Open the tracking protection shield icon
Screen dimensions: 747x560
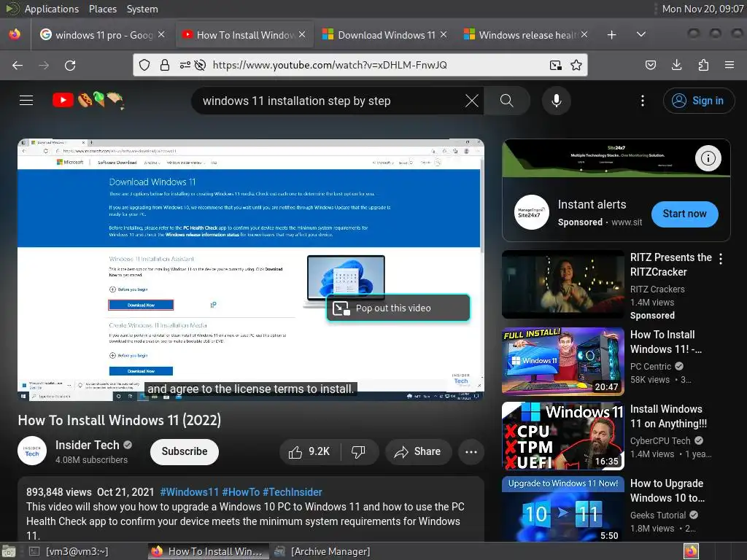tap(144, 65)
